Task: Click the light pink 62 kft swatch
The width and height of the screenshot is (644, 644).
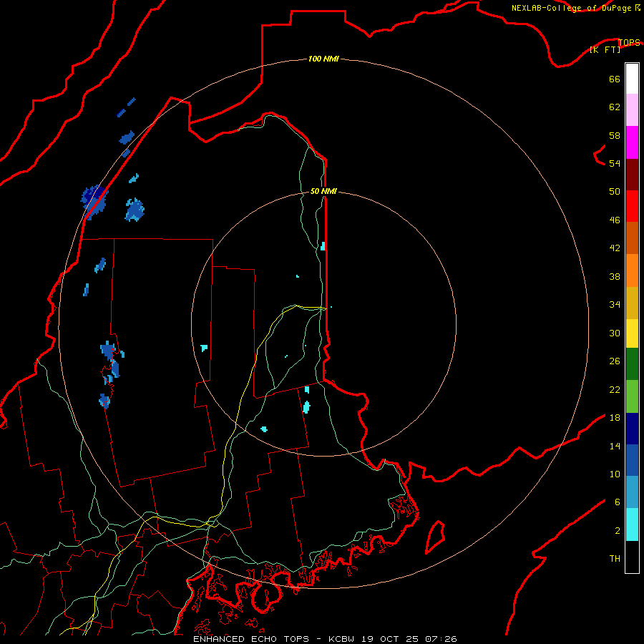Action: [x=632, y=110]
